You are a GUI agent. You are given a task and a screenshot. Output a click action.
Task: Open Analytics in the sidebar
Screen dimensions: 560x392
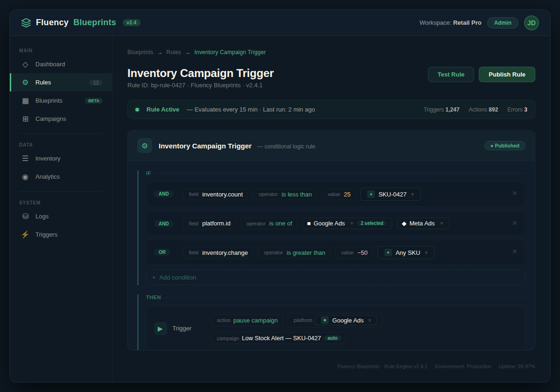click(61, 177)
